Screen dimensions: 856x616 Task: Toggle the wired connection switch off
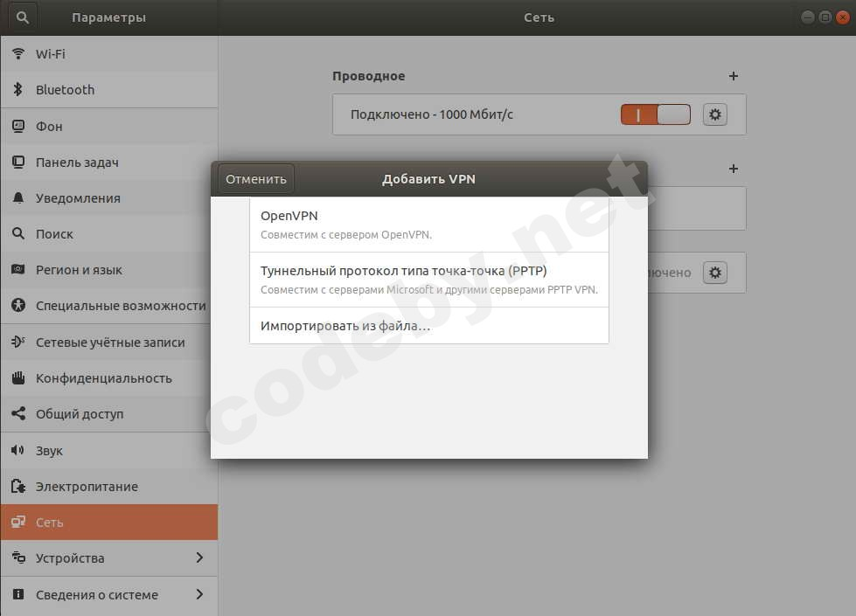pyautogui.click(x=655, y=114)
